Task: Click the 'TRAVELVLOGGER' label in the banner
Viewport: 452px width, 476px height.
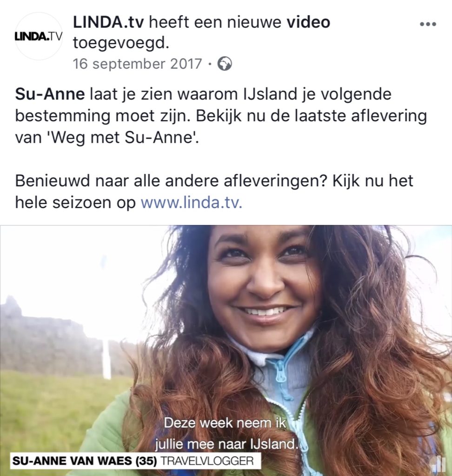Action: tap(207, 461)
